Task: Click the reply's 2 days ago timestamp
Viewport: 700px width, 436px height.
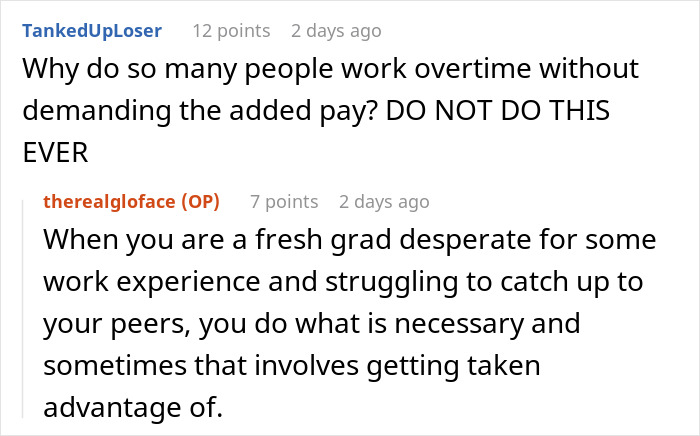Action: point(384,202)
